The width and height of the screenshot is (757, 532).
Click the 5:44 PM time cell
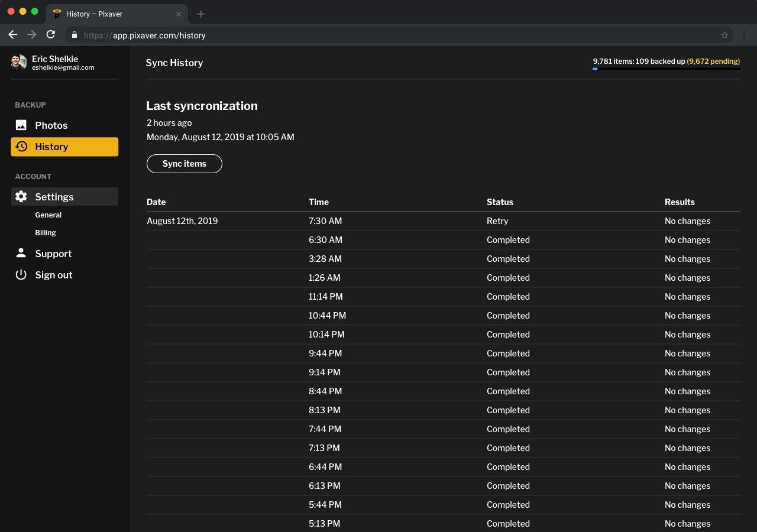point(325,505)
